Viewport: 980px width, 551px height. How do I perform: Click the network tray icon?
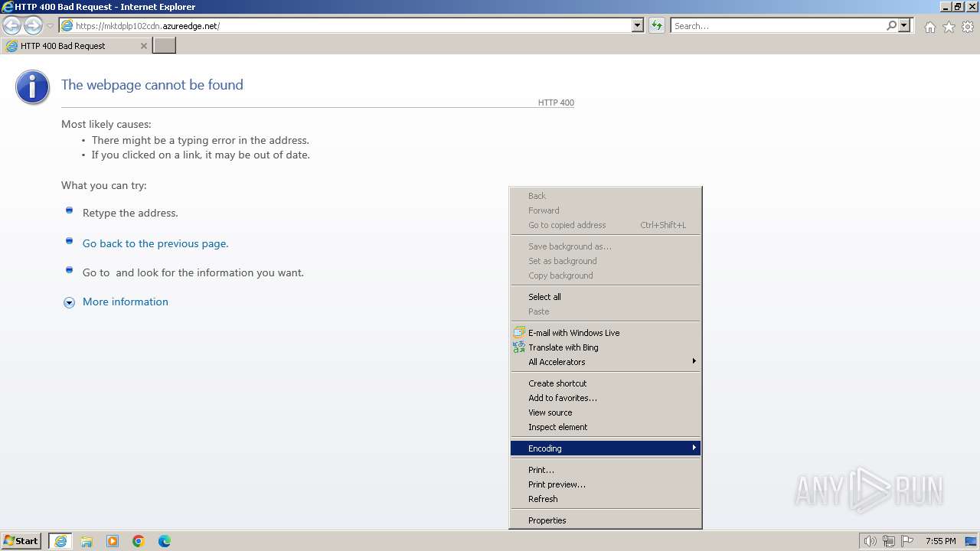[x=889, y=541]
